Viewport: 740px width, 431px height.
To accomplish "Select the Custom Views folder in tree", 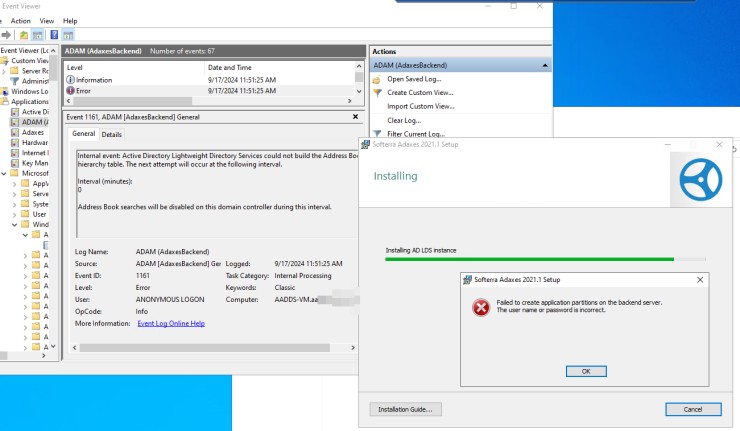I will (29, 60).
